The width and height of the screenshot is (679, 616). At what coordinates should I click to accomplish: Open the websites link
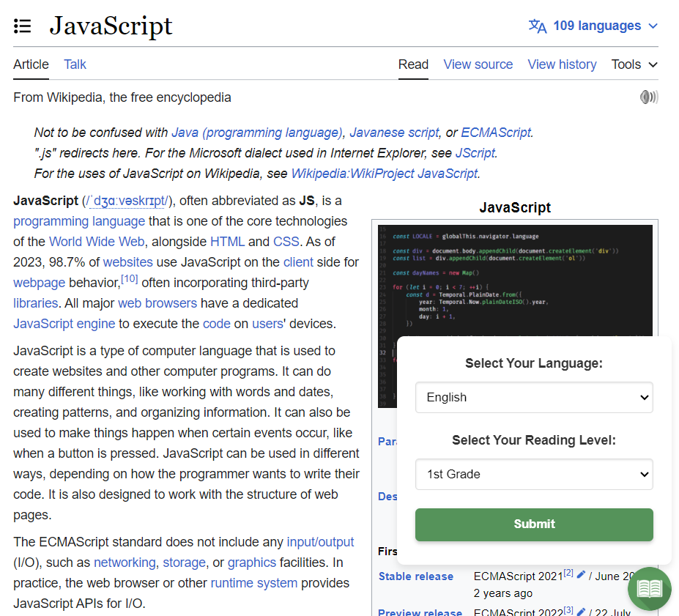click(127, 262)
